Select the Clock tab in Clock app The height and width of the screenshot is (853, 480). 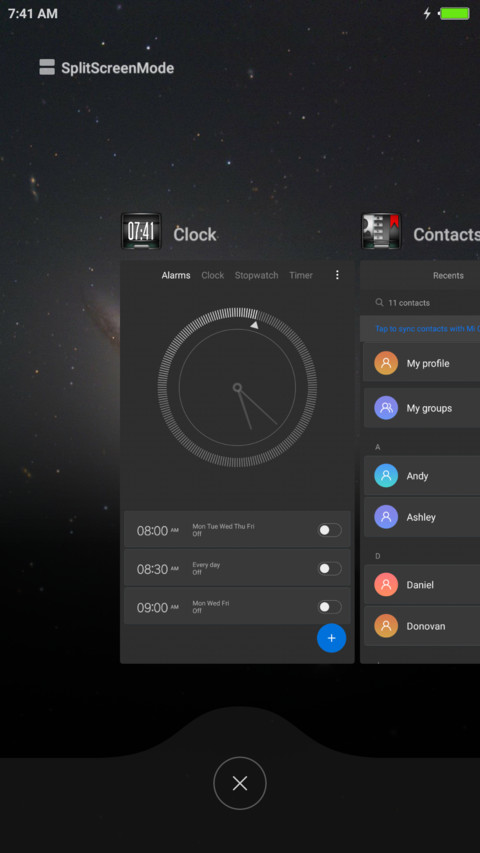tap(213, 275)
